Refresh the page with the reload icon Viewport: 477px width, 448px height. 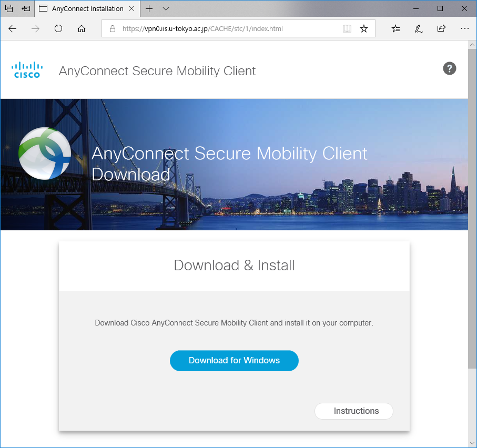pyautogui.click(x=58, y=28)
